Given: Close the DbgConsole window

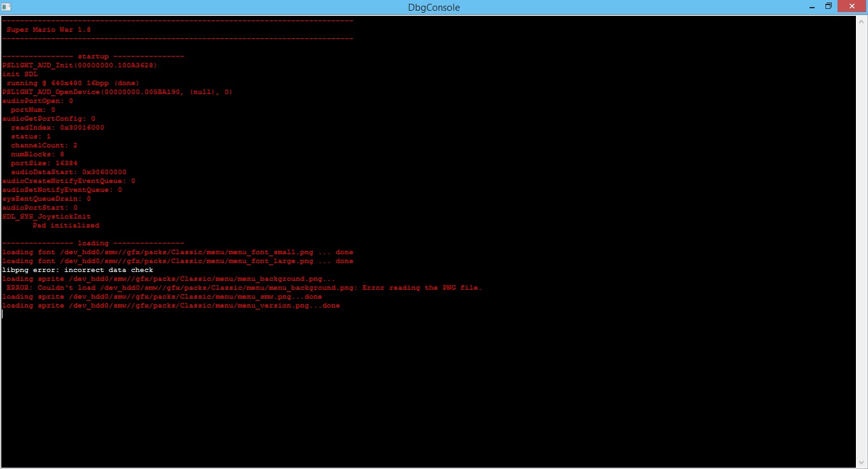Looking at the screenshot, I should click(x=852, y=6).
